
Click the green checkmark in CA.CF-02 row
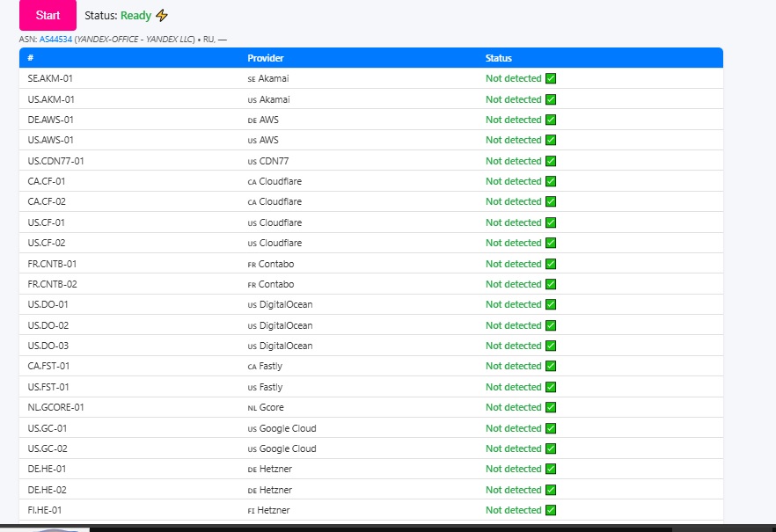point(551,201)
